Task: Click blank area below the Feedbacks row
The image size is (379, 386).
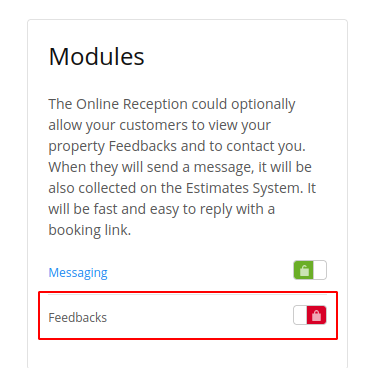Action: coord(187,353)
